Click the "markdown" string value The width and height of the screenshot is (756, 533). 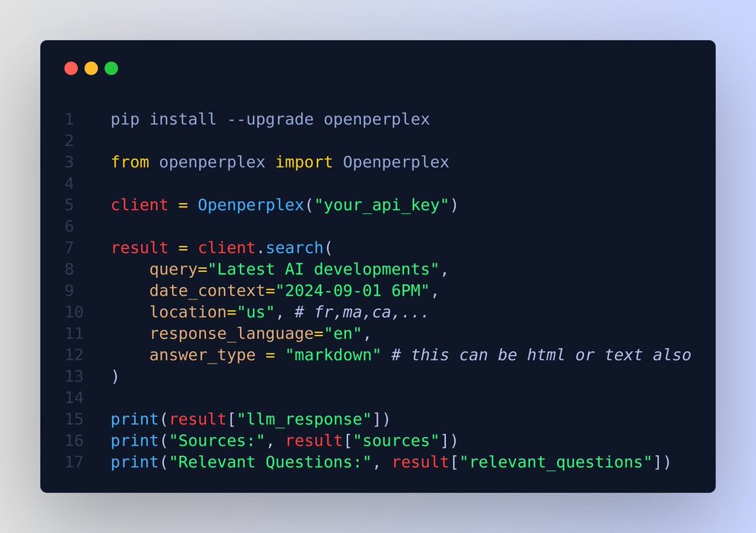[333, 355]
